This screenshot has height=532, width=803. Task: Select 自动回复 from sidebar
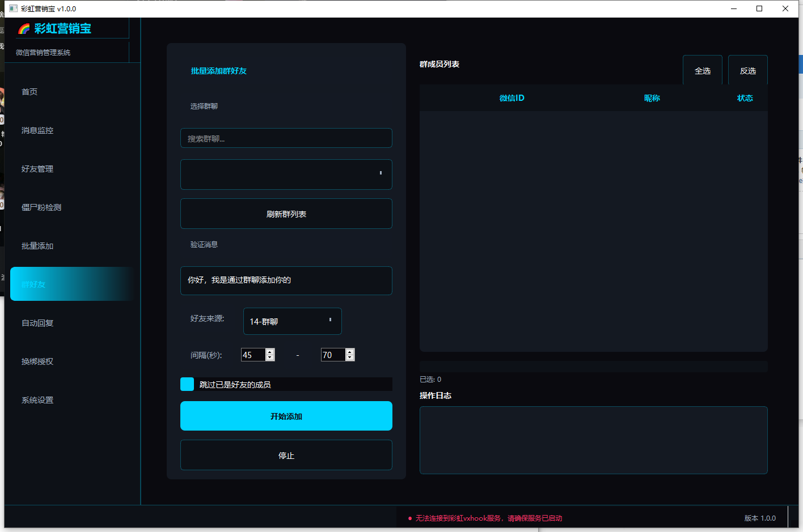(x=37, y=323)
